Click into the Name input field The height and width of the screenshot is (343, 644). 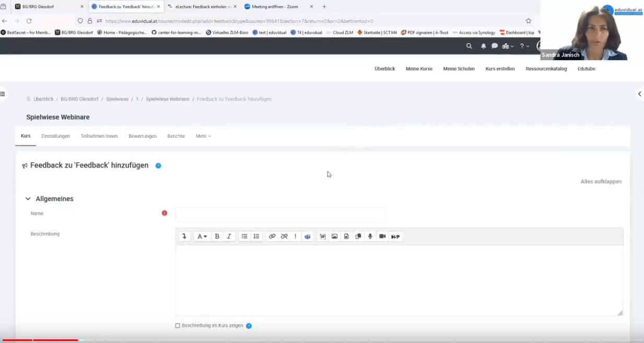tap(280, 214)
